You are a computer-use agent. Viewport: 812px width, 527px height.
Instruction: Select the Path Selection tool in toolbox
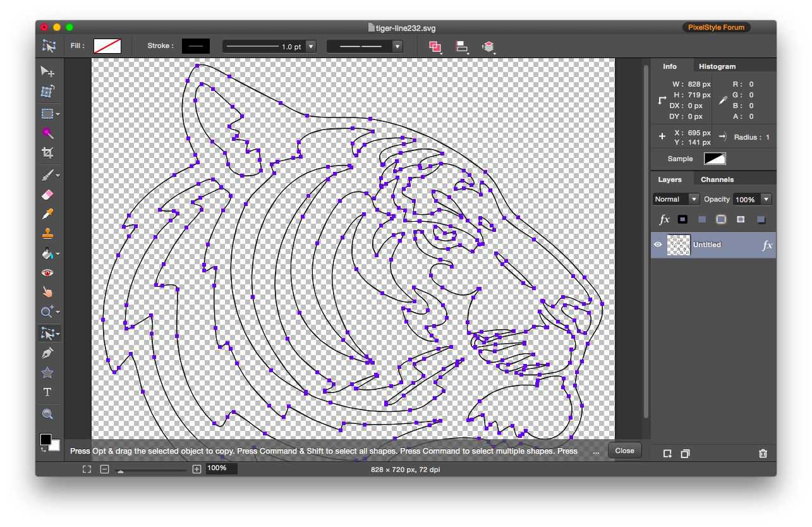pyautogui.click(x=47, y=333)
